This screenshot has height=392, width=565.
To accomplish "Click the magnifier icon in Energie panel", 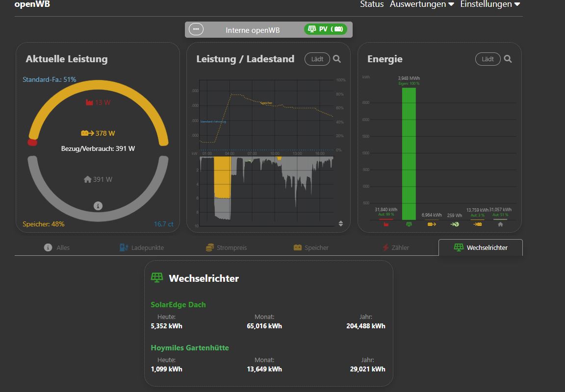I will [x=508, y=59].
